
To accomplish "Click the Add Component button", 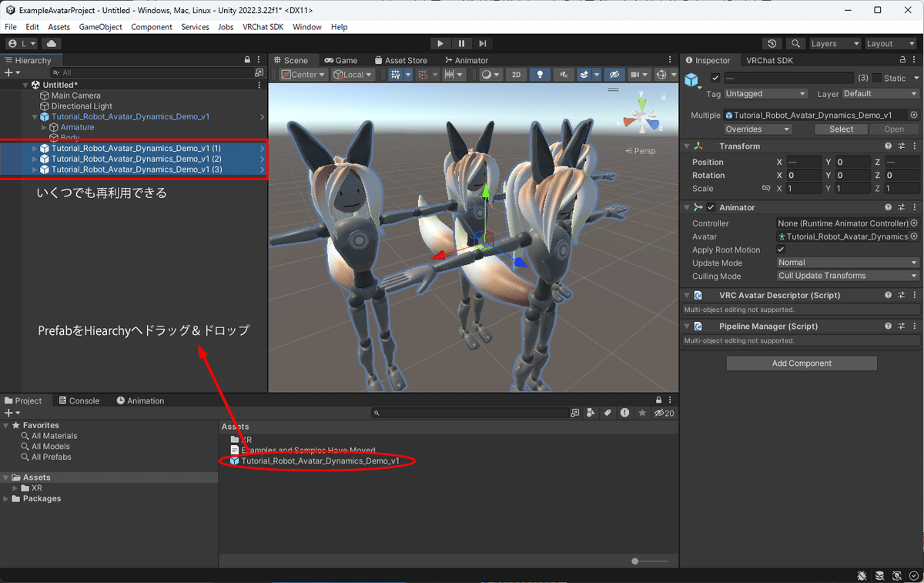I will [x=801, y=363].
